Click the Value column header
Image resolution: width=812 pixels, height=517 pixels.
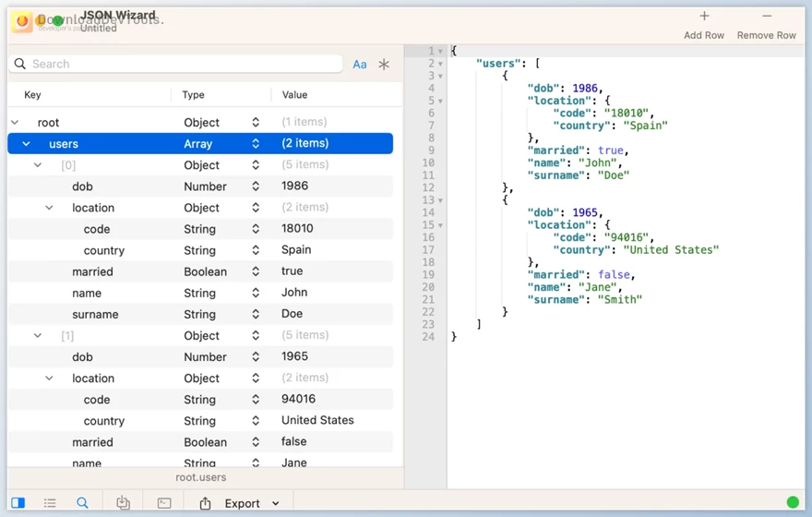tap(294, 95)
